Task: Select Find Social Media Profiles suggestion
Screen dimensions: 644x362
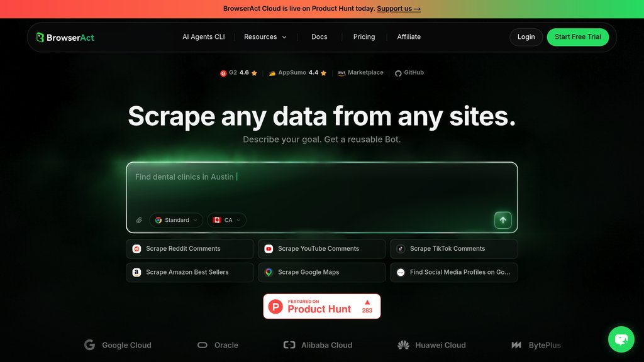Action: (454, 273)
